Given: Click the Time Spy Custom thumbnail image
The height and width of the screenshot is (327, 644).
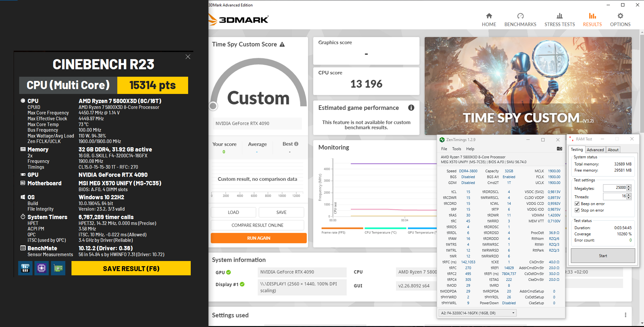Looking at the screenshot, I should 528,86.
